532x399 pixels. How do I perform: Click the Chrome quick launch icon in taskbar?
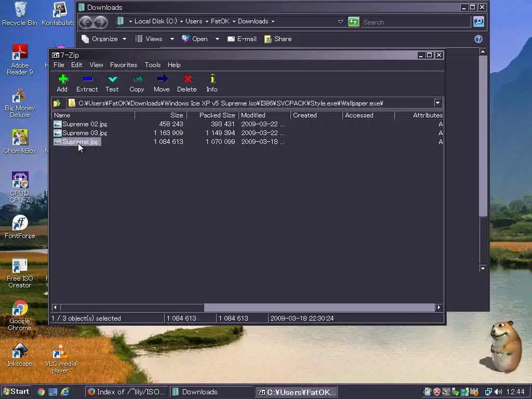click(x=41, y=392)
